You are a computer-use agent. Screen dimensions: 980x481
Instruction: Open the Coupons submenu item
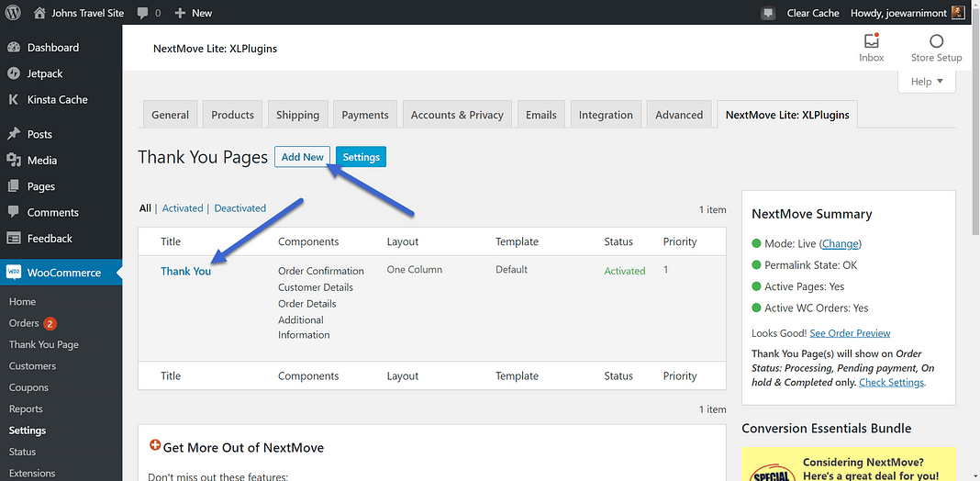click(x=28, y=387)
